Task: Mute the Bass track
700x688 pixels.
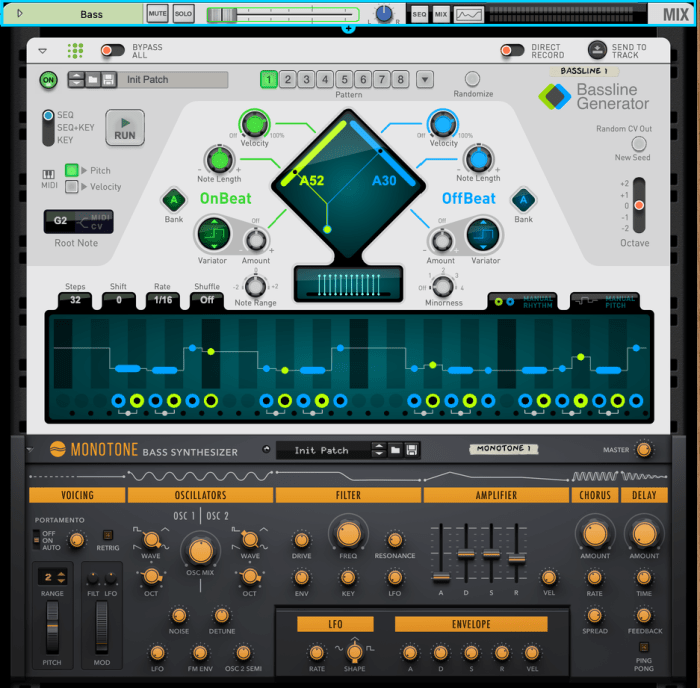Action: point(157,14)
